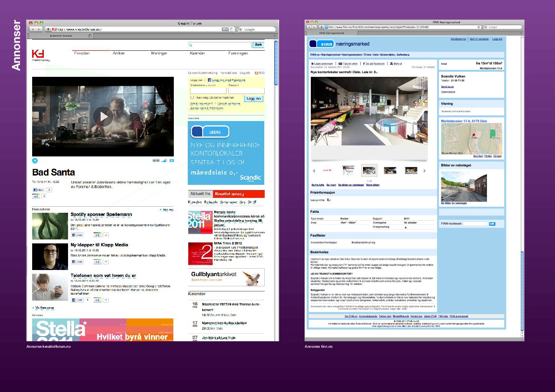Open the Spotify sponser Spellemann article
The image size is (555, 392).
coord(101,214)
